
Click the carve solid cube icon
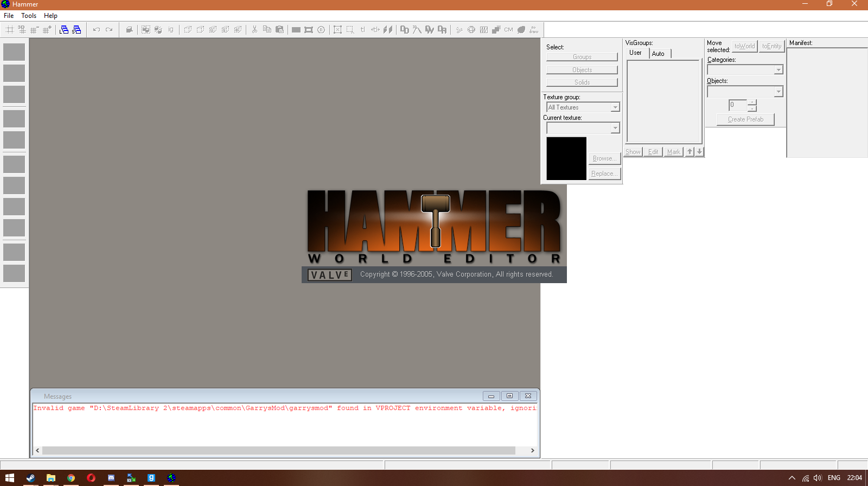pyautogui.click(x=129, y=30)
